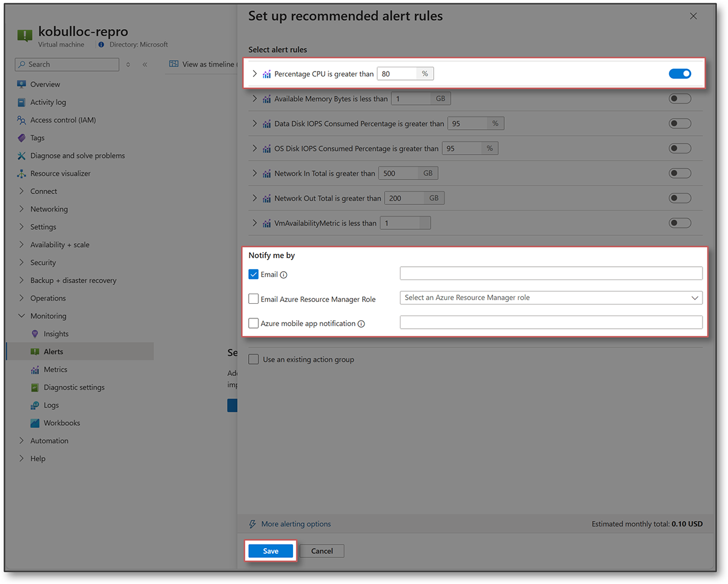This screenshot has width=728, height=584.
Task: Click the Available Memory Bytes metric icon
Action: click(x=267, y=99)
